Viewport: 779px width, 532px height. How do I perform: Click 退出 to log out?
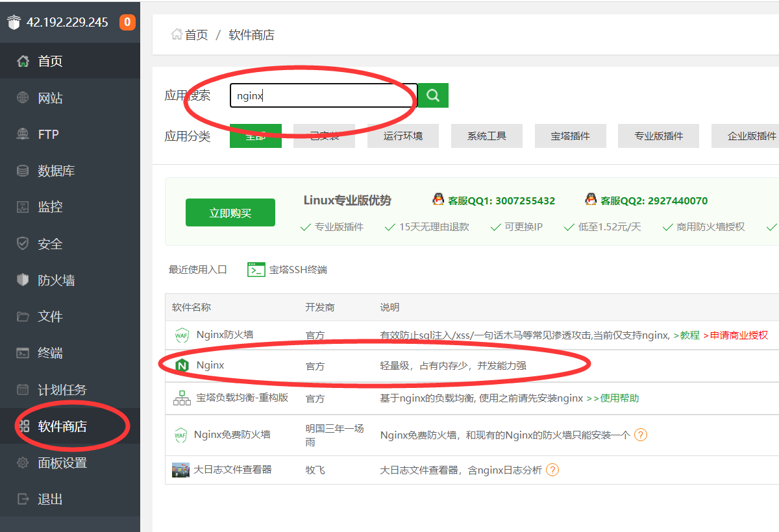(70, 499)
